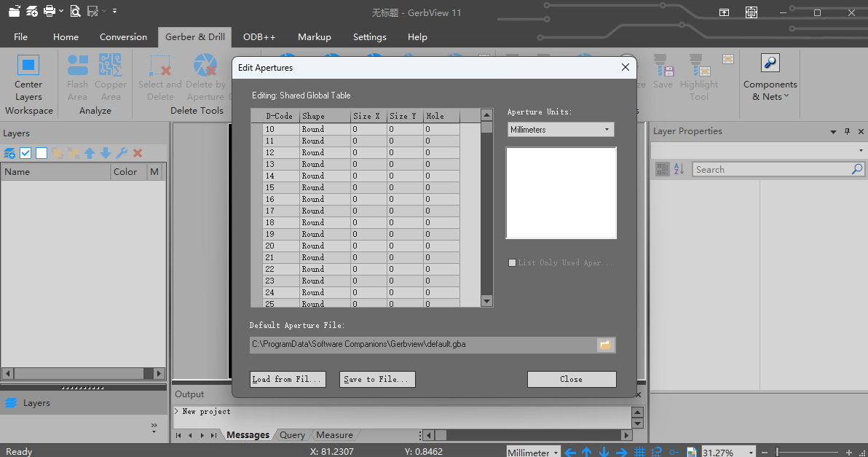This screenshot has width=868, height=457.
Task: Toggle List Only Used Apertures checkbox
Action: [x=513, y=262]
